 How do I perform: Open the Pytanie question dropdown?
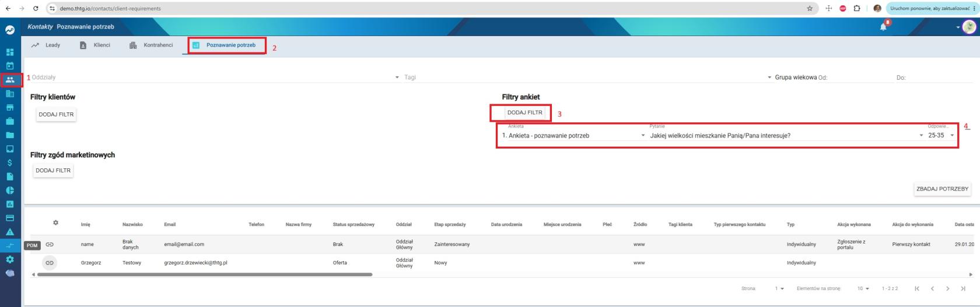click(x=786, y=135)
